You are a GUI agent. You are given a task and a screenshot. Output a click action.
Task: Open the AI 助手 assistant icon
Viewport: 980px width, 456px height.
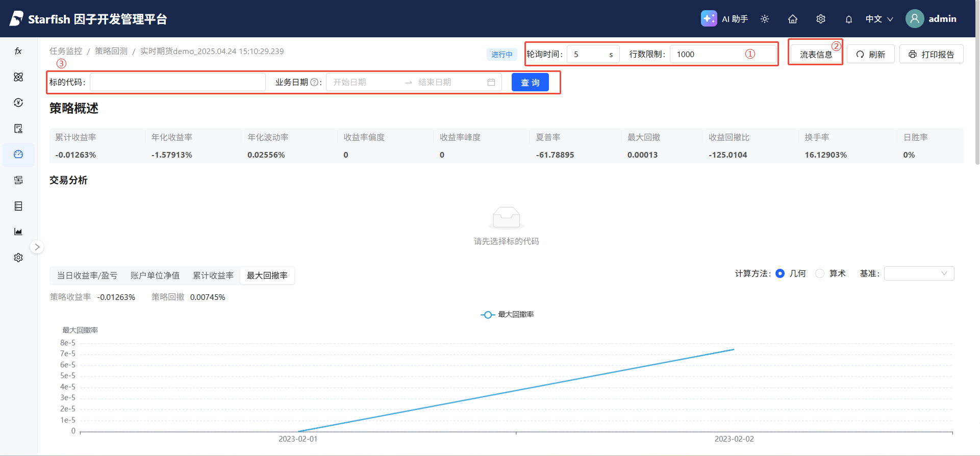(x=709, y=19)
